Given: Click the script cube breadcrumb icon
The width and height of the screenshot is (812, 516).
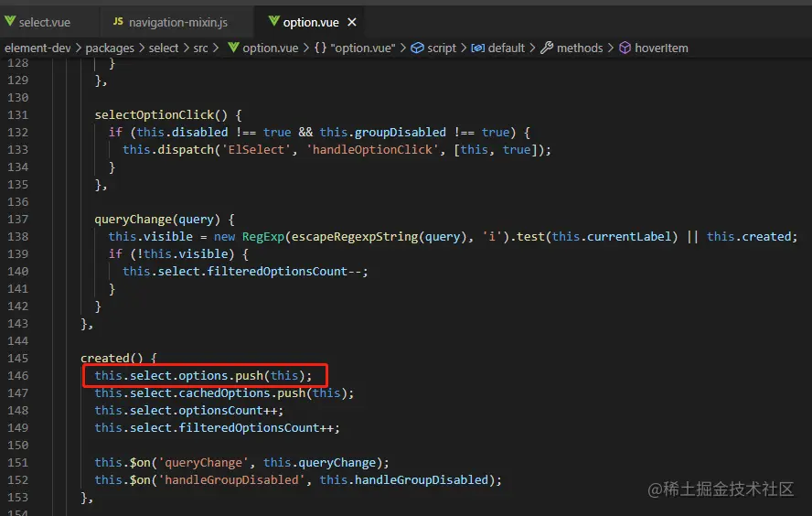Looking at the screenshot, I should click(x=417, y=48).
